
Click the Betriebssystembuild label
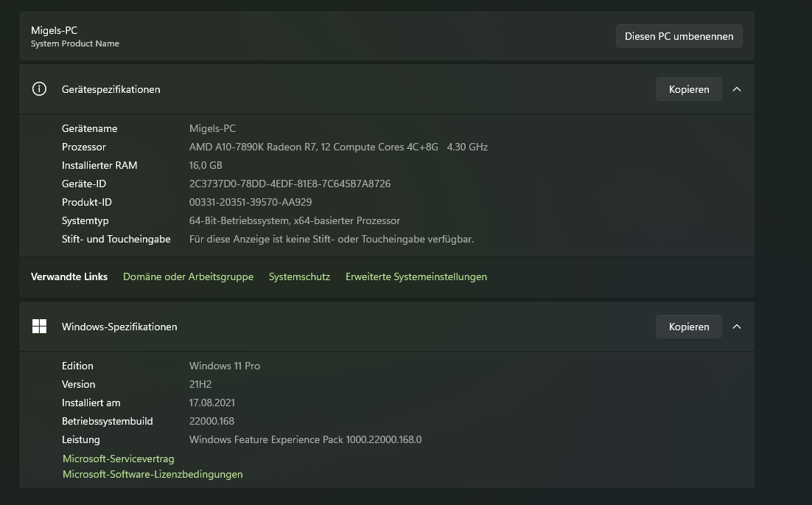pyautogui.click(x=107, y=421)
